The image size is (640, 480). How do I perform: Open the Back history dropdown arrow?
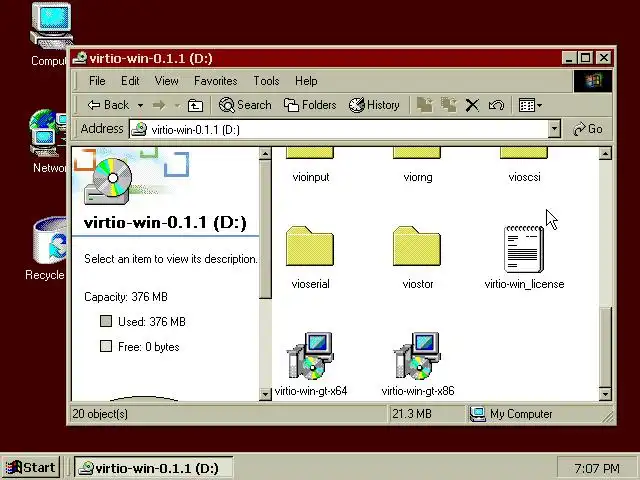[140, 106]
